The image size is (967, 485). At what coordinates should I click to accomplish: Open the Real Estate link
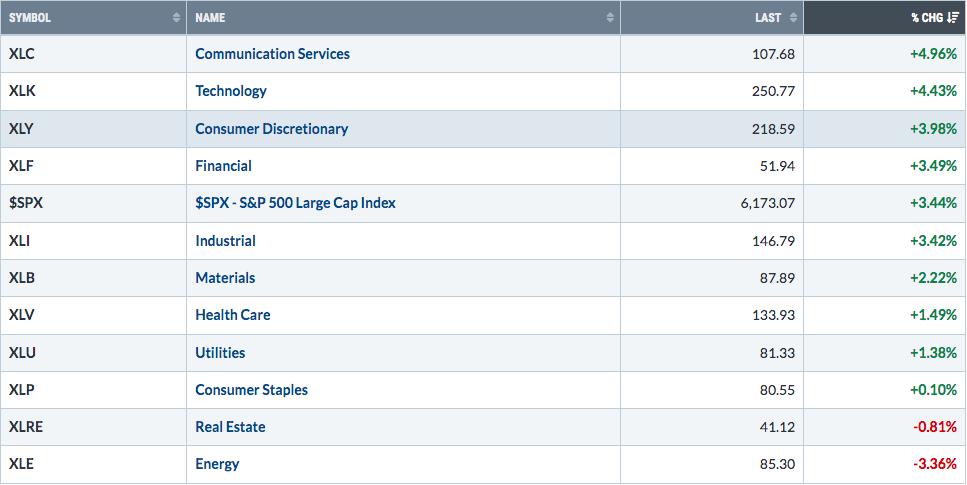(x=230, y=427)
